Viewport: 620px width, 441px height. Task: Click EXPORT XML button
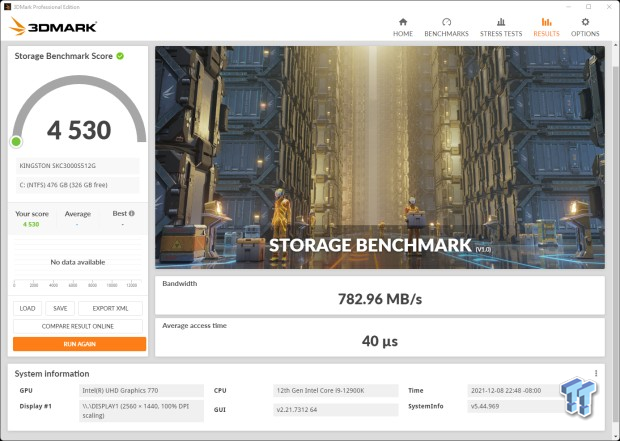tap(110, 309)
